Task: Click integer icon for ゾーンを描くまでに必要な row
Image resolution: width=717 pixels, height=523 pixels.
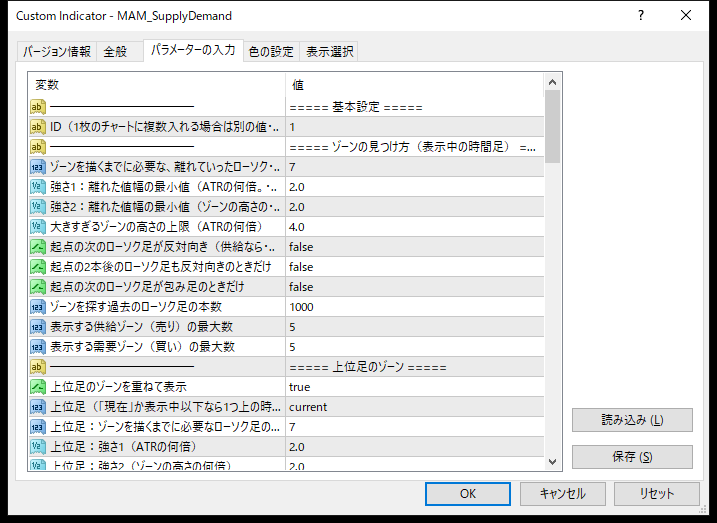Action: point(38,167)
